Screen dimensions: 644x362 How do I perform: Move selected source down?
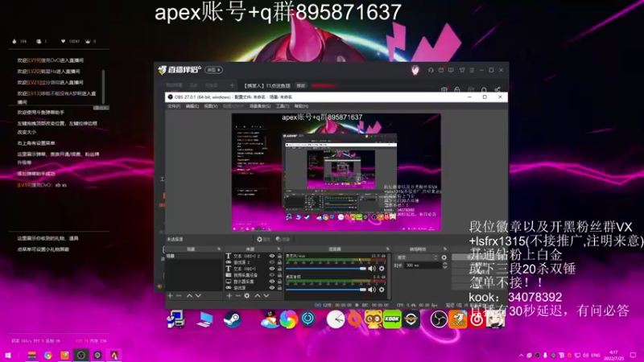pyautogui.click(x=266, y=295)
